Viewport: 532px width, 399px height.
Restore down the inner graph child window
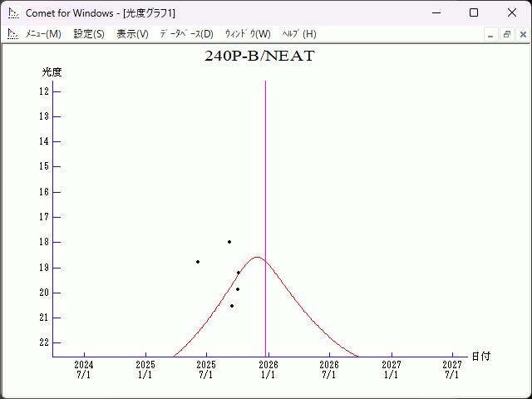click(506, 34)
